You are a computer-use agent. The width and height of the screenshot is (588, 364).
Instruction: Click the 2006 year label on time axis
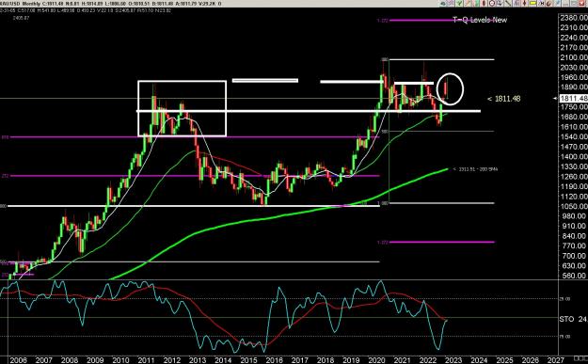(x=18, y=360)
